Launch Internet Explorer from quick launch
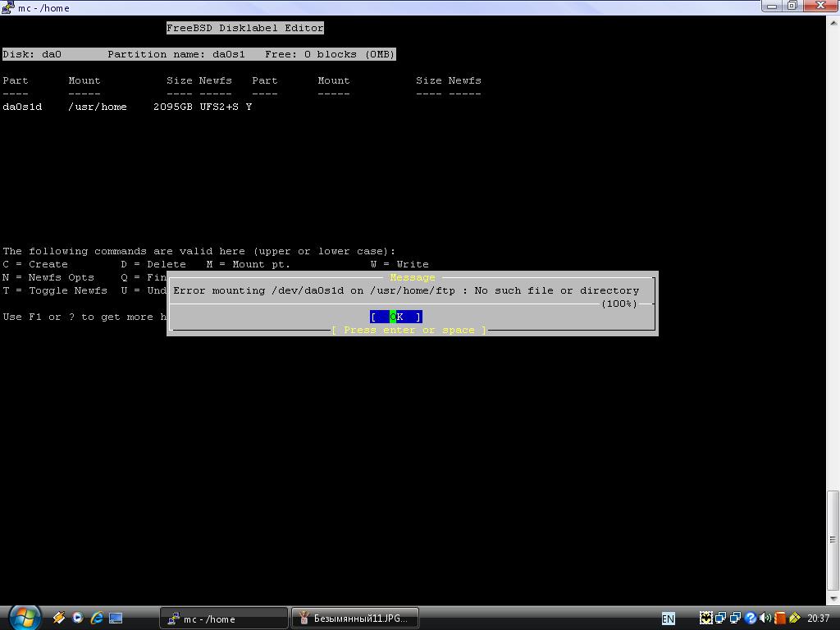This screenshot has width=840, height=630. point(97,618)
